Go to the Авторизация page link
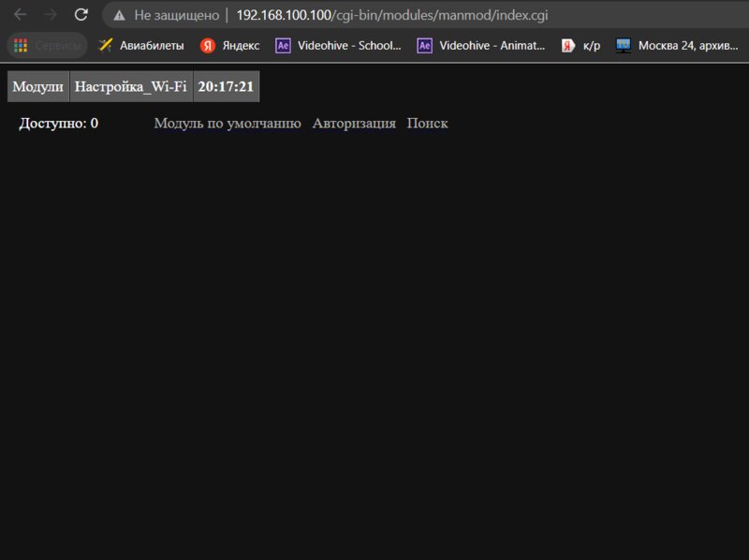 click(354, 124)
